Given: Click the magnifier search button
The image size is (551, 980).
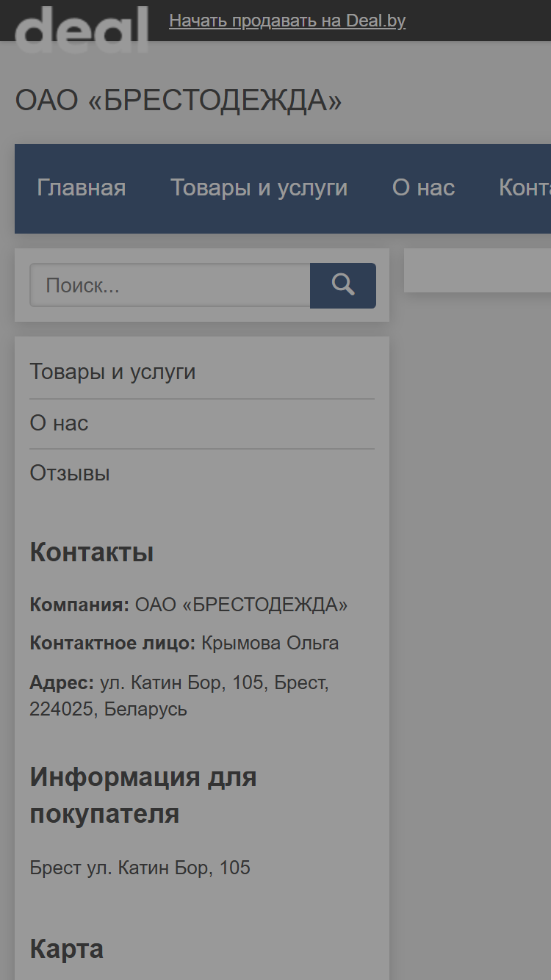Looking at the screenshot, I should (343, 285).
